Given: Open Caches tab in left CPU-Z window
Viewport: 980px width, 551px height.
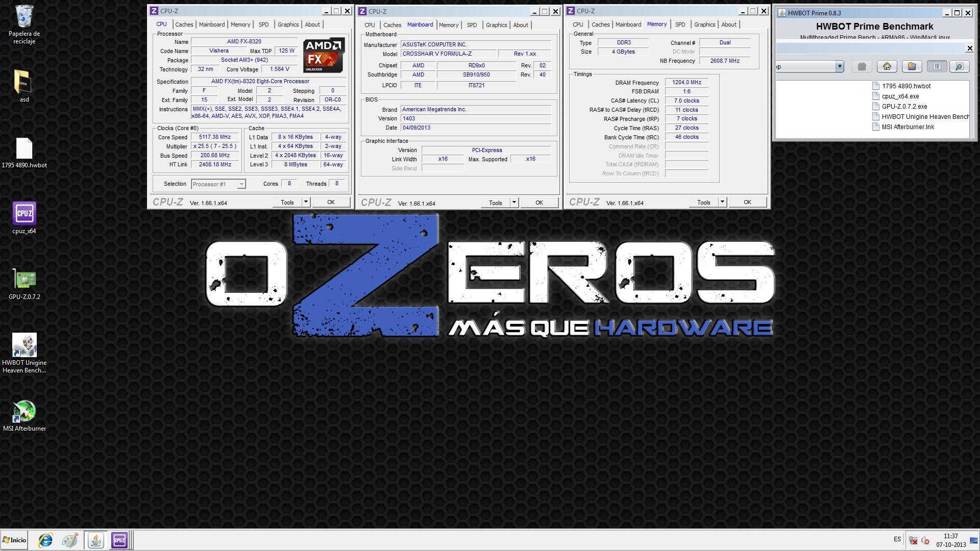Looking at the screenshot, I should point(184,24).
